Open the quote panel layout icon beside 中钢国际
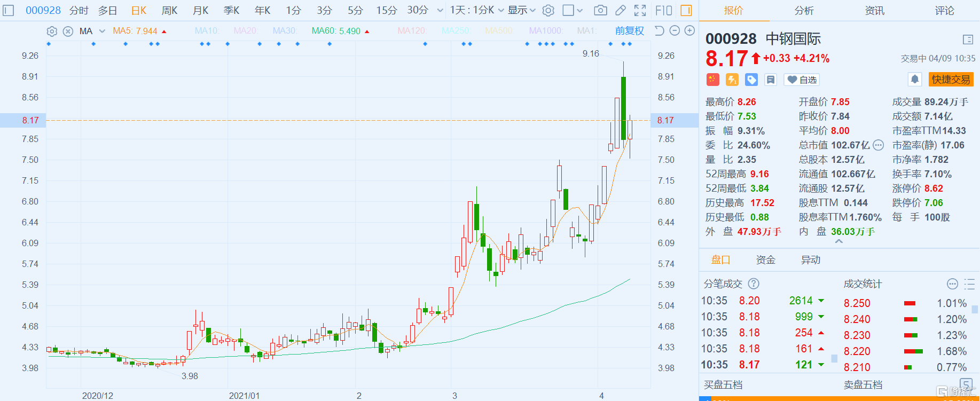Viewport: 980px width, 401px height. coord(968,40)
